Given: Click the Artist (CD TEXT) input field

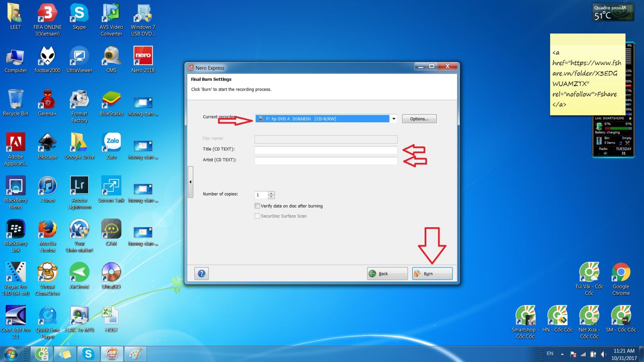Looking at the screenshot, I should point(326,161).
